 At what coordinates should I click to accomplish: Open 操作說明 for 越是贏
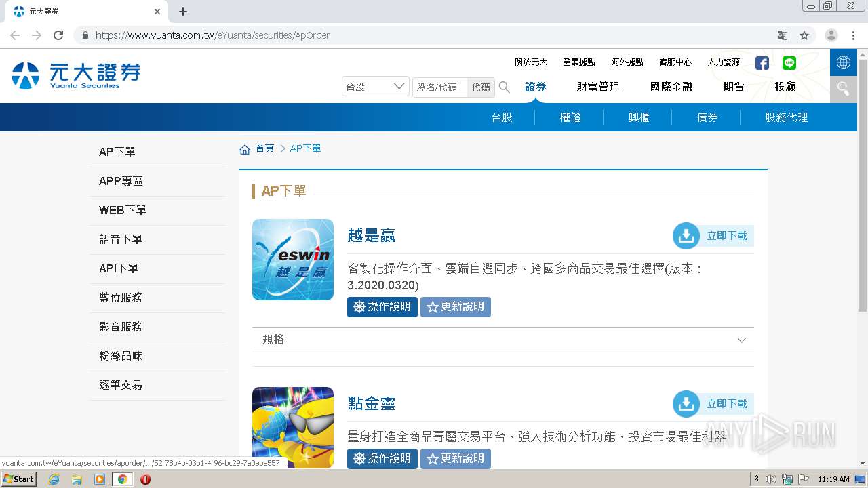[382, 307]
